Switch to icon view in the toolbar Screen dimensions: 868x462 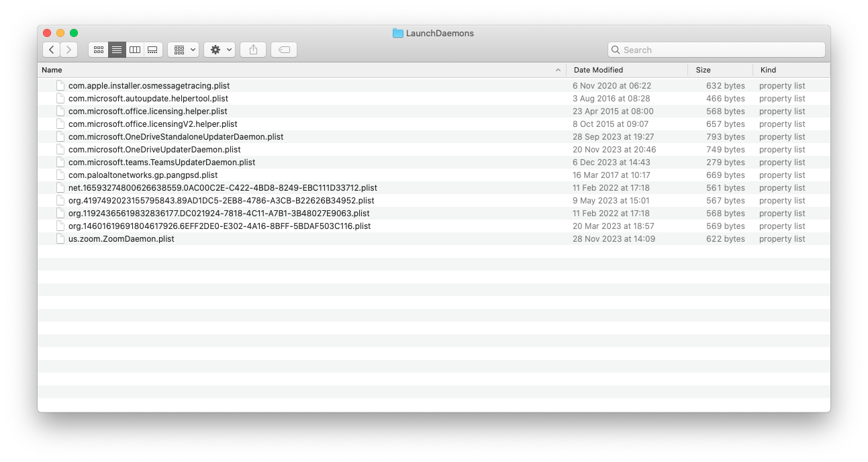tap(99, 49)
